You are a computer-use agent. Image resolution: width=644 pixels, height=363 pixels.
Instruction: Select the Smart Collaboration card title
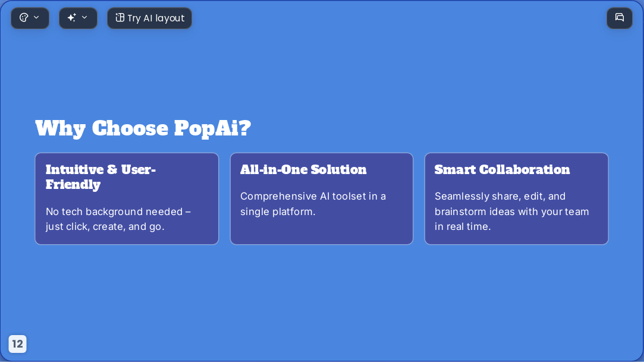[x=502, y=169]
